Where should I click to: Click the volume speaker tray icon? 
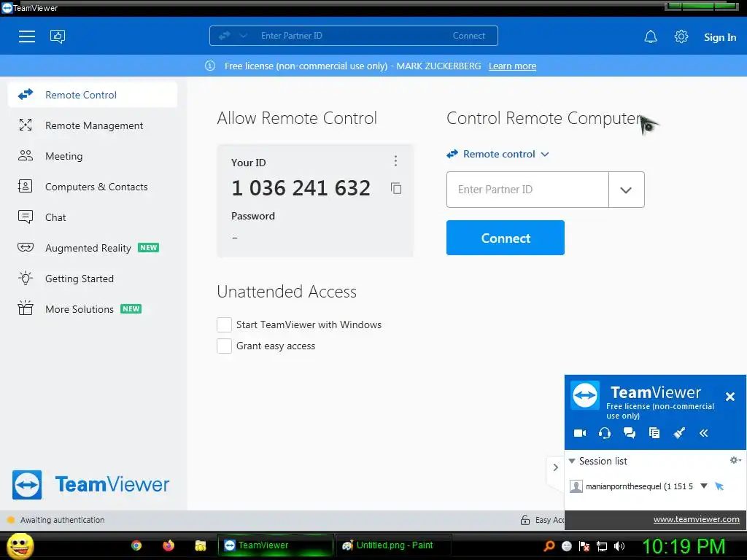tap(619, 546)
